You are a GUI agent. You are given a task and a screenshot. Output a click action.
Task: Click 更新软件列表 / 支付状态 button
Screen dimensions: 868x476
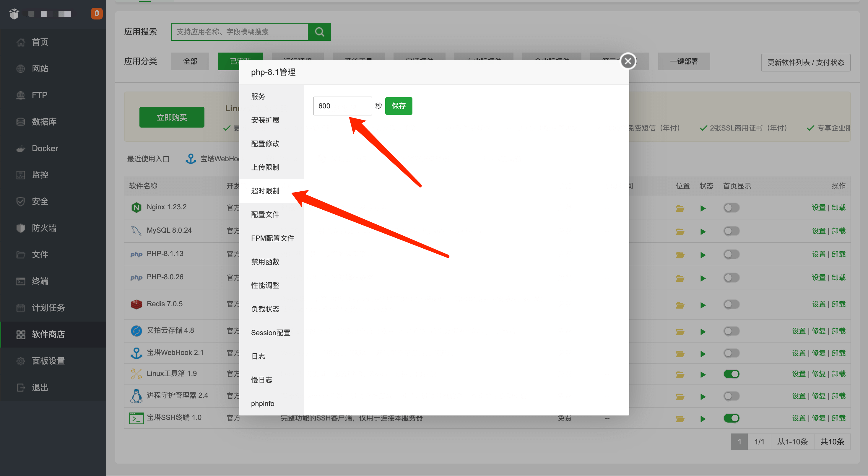(805, 62)
